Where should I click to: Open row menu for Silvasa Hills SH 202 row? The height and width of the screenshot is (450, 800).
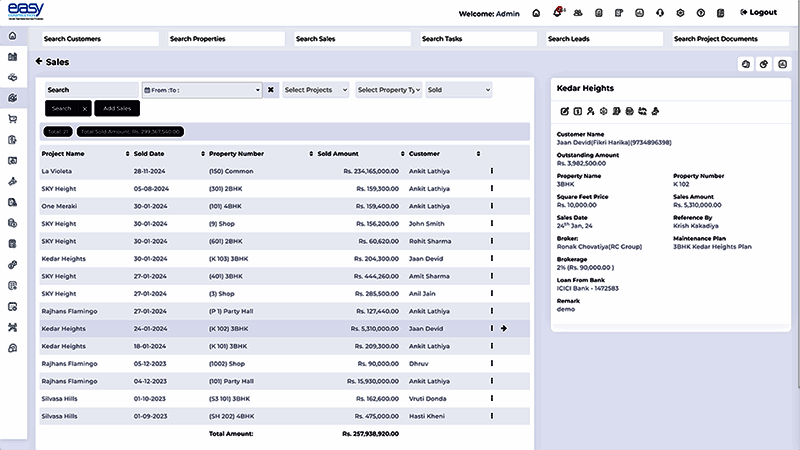(492, 416)
